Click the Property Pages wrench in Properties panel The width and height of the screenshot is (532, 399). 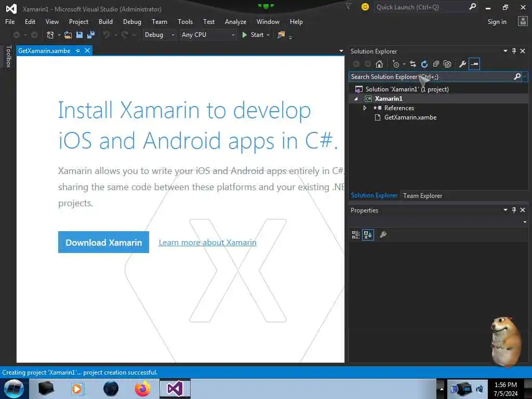point(383,235)
